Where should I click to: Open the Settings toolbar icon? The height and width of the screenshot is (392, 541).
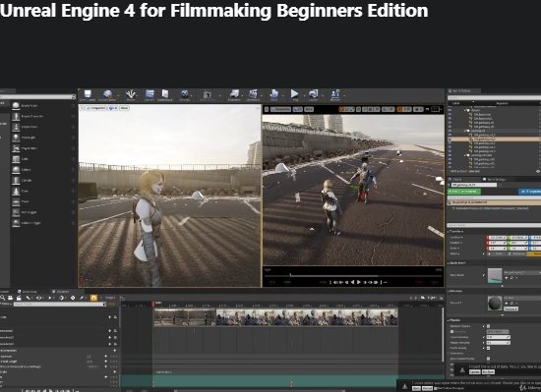[x=185, y=94]
